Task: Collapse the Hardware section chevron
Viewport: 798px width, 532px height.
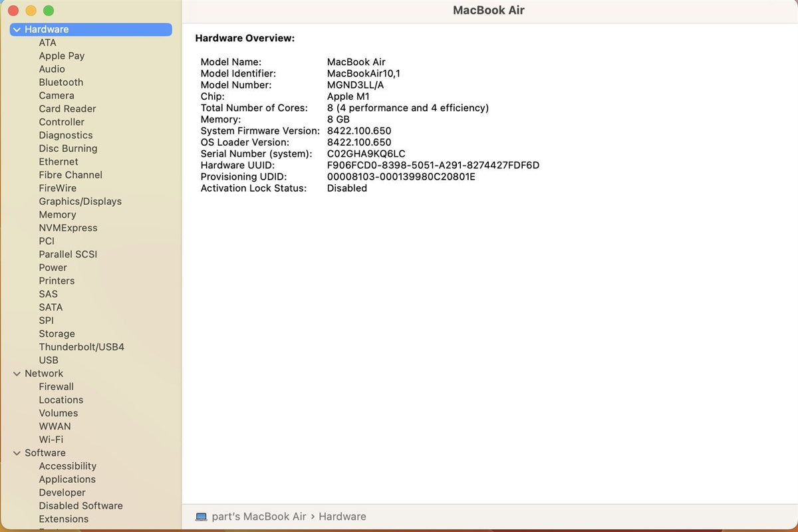Action: (17, 29)
